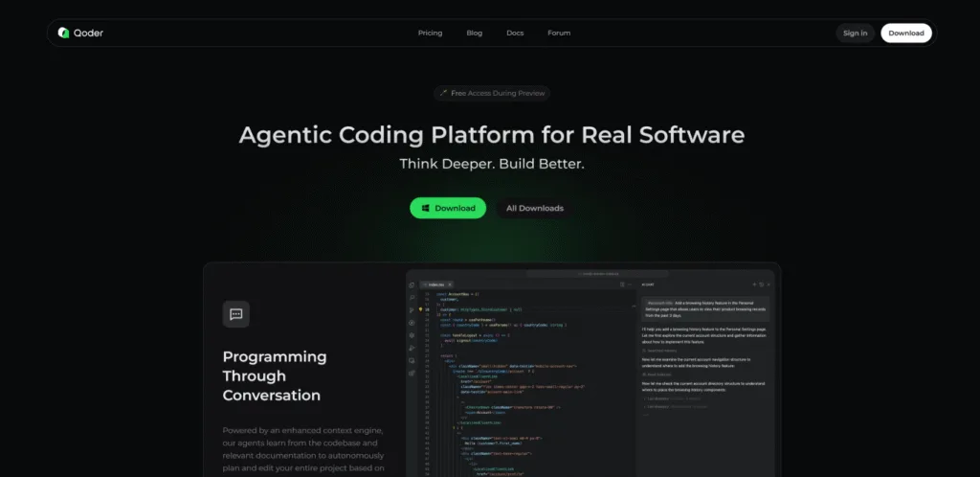Click the Sign in button
Screen dimensions: 980x477
[855, 34]
